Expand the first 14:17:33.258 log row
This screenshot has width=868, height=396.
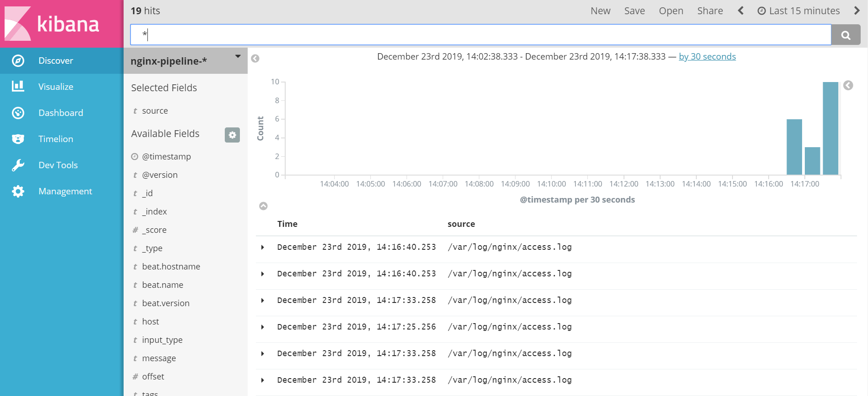tap(262, 300)
